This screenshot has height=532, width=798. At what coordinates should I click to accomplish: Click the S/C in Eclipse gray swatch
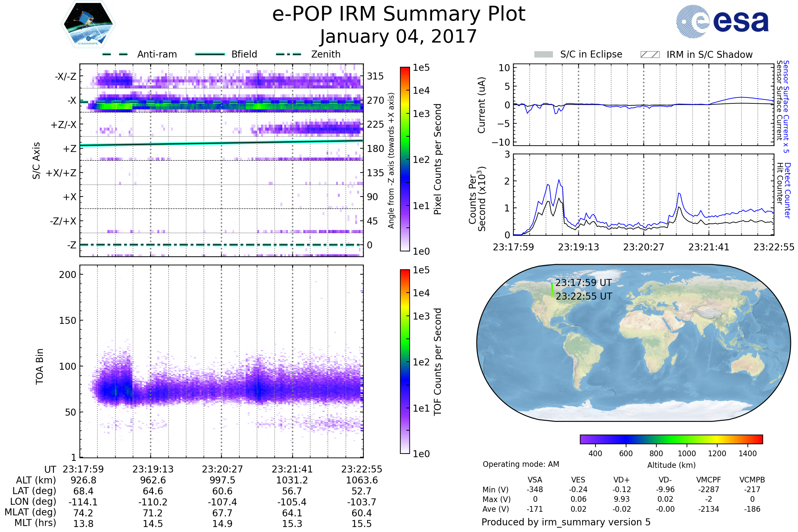(x=543, y=55)
